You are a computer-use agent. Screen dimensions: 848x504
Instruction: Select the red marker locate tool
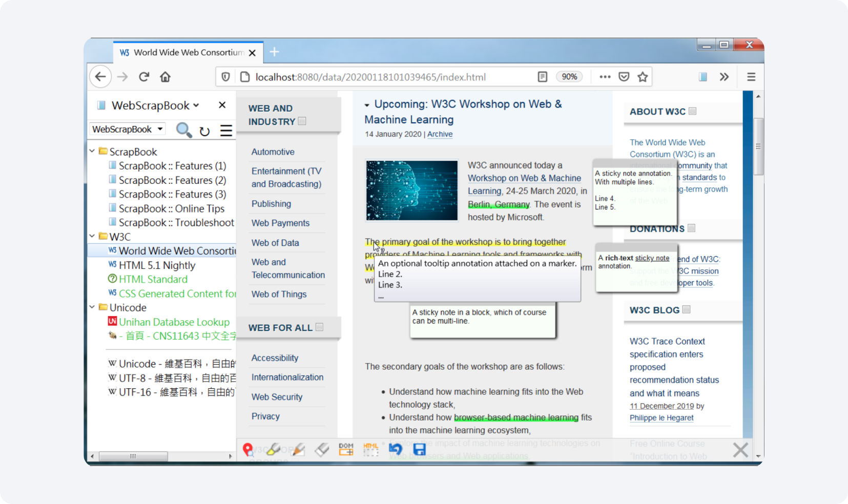click(x=249, y=450)
